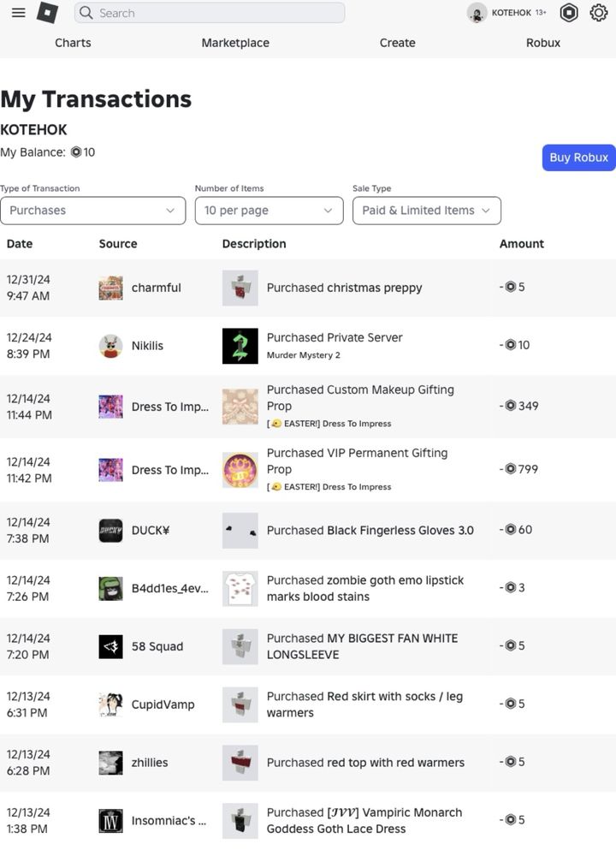Click the B4dd1es_4ev source avatar

coord(110,589)
